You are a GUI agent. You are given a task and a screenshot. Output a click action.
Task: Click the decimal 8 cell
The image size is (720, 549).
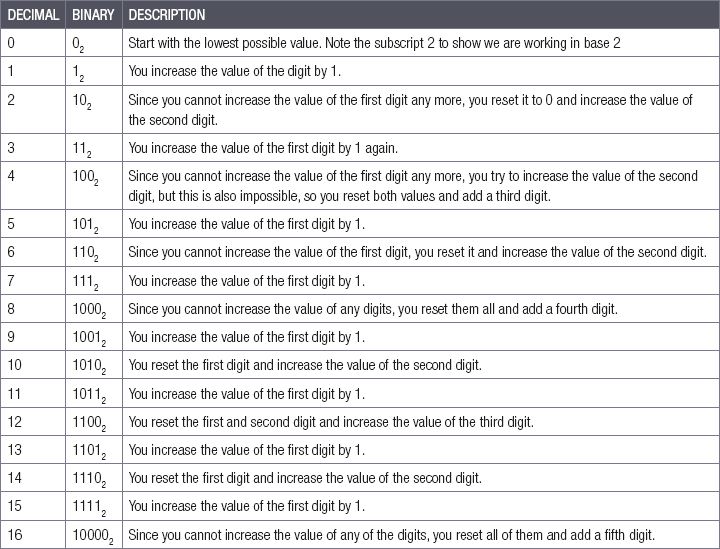(11, 309)
